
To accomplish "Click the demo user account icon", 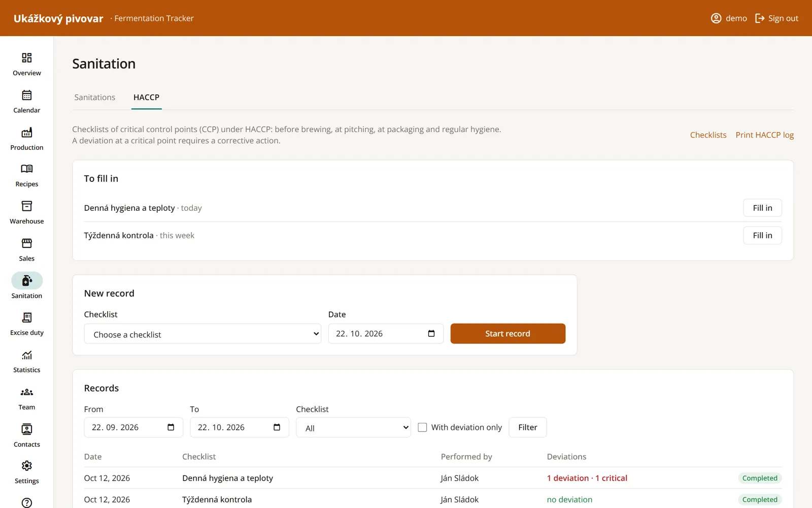I will [x=716, y=18].
